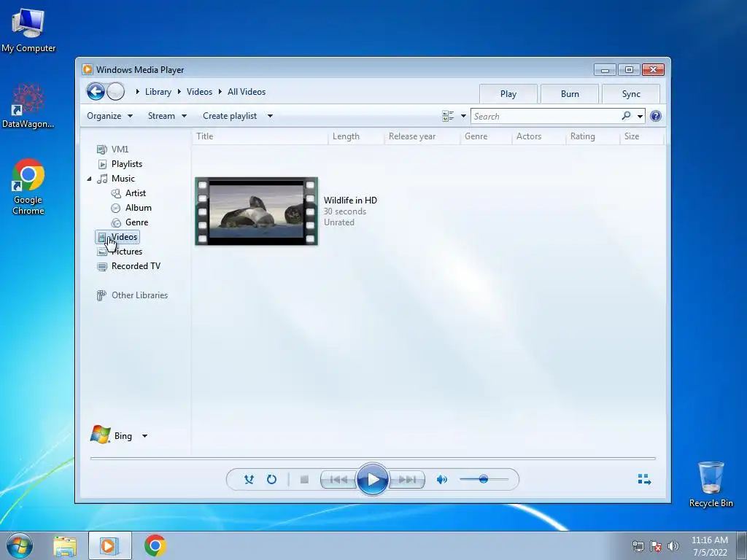747x560 pixels.
Task: Switch to Now Playing view
Action: (644, 479)
